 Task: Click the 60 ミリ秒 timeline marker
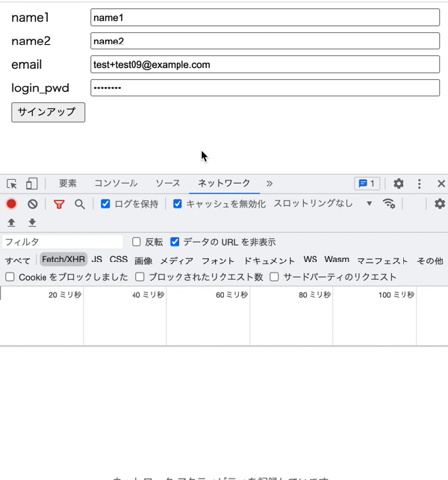231,295
